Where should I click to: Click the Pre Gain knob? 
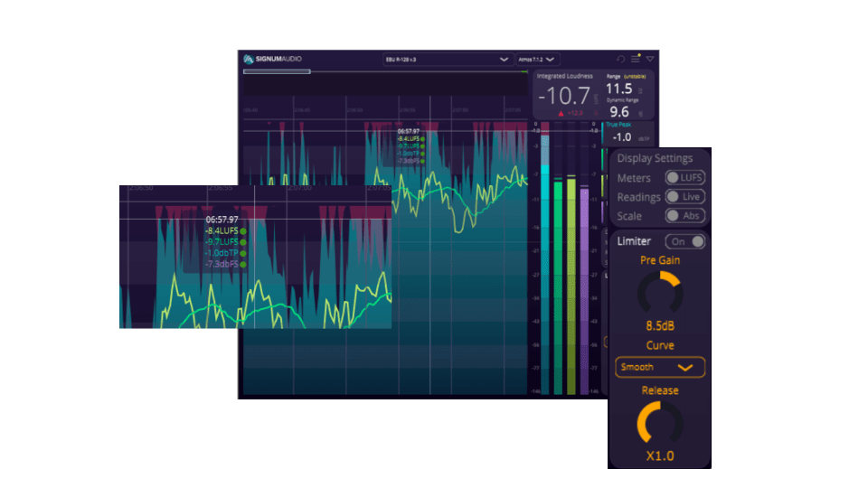[660, 293]
